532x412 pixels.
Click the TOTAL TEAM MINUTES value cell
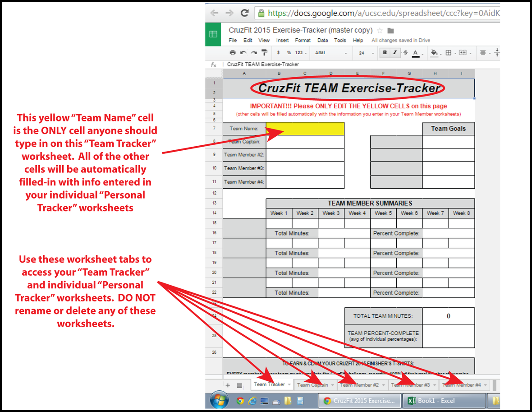click(448, 316)
